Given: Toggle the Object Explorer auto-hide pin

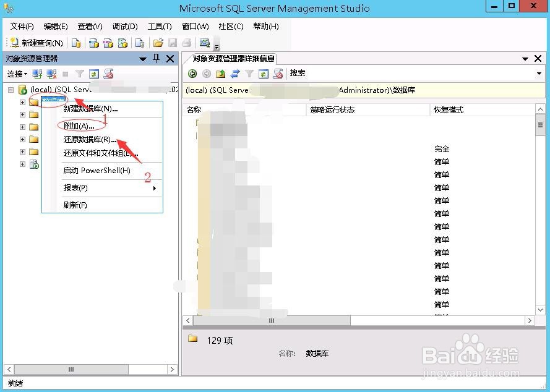Looking at the screenshot, I should point(157,59).
